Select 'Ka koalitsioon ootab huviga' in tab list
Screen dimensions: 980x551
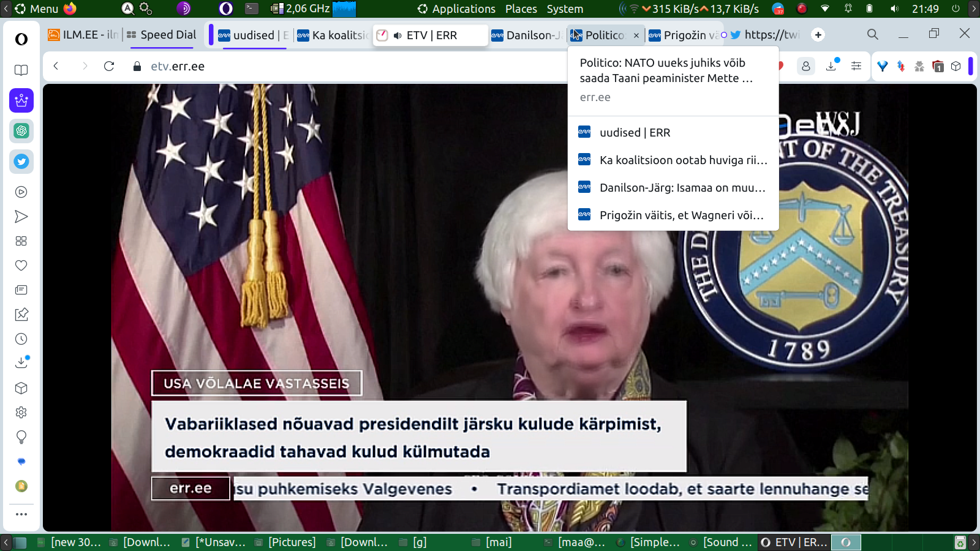(673, 160)
